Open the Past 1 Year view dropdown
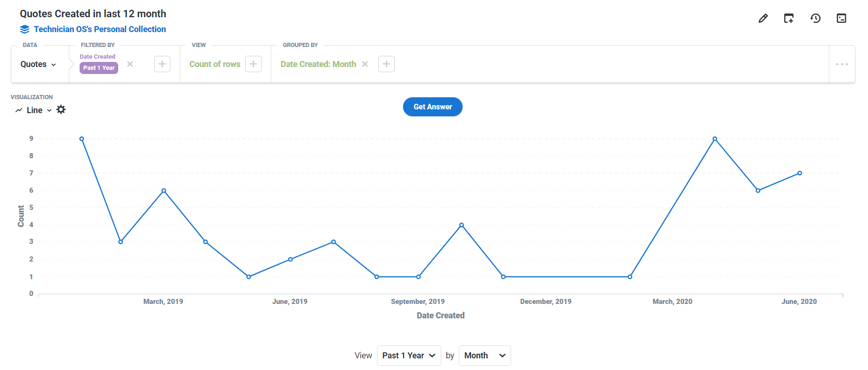The width and height of the screenshot is (868, 370). pos(409,356)
